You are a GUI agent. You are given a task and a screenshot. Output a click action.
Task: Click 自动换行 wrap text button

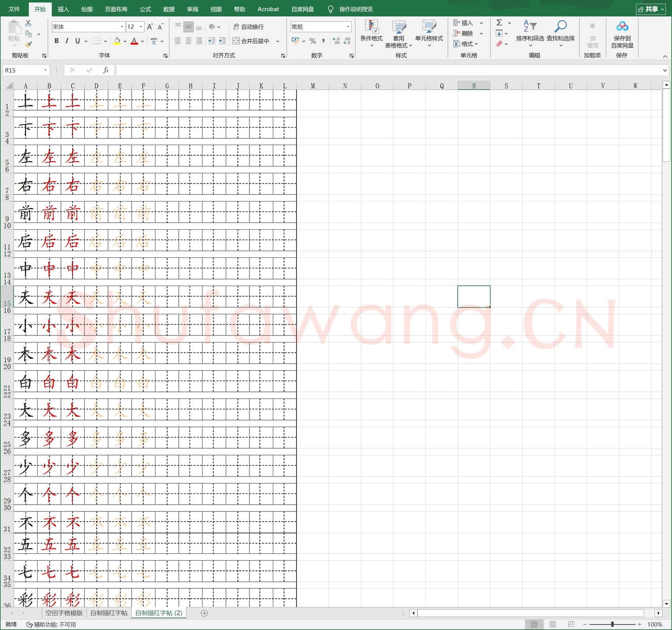tap(248, 27)
